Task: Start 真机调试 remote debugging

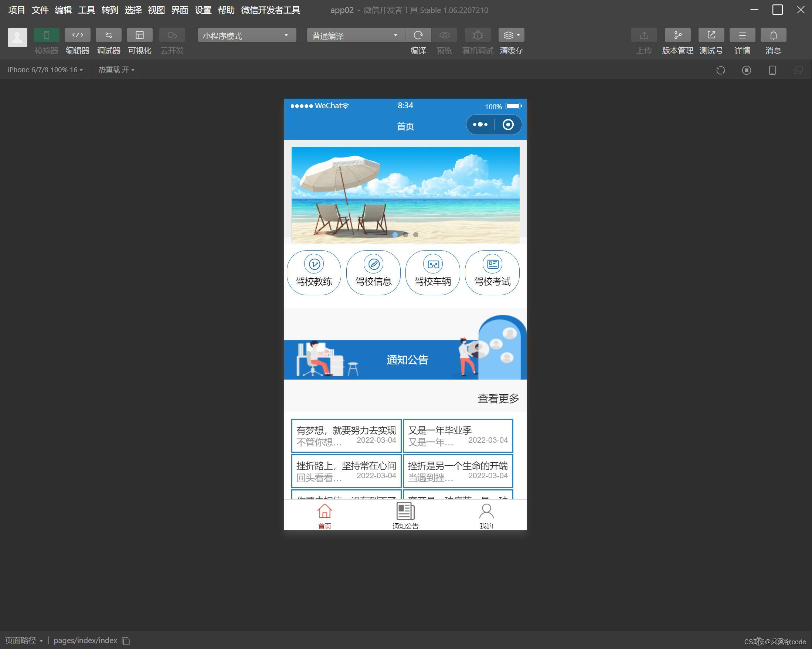Action: click(477, 35)
